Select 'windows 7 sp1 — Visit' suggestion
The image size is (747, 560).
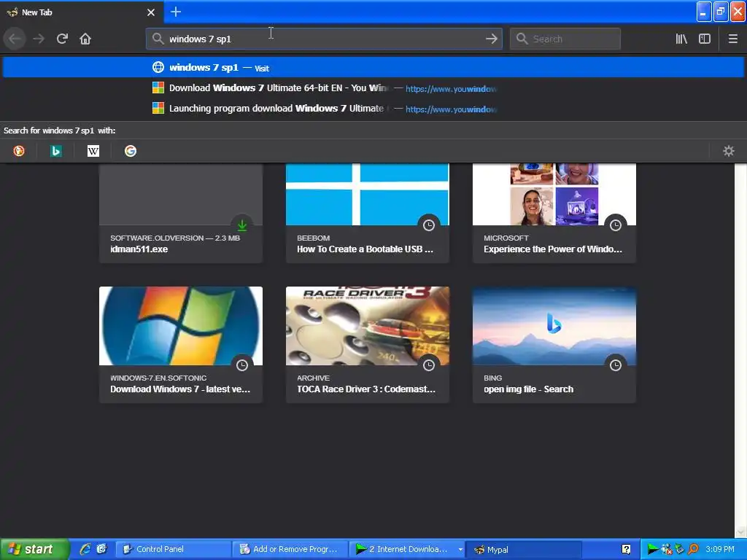[373, 68]
